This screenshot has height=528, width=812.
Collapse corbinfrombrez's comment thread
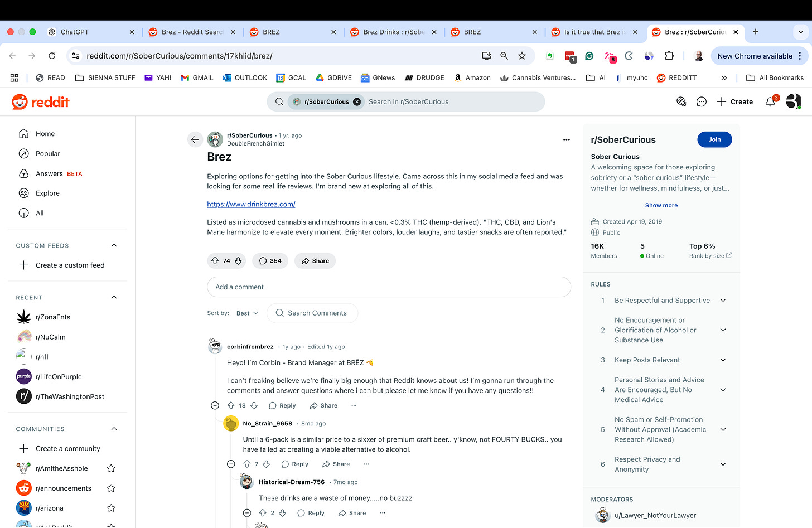(215, 405)
